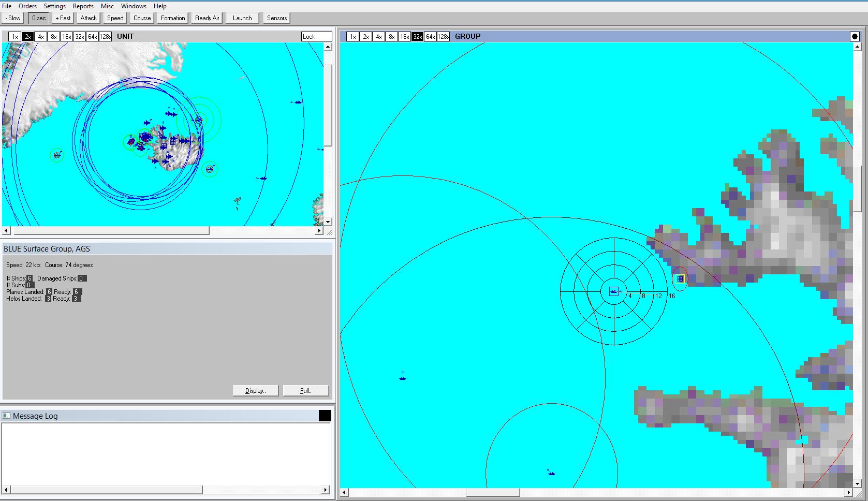Viewport: 868px width, 501px height.
Task: Click the Group map scroll-up arrow
Action: [x=858, y=47]
